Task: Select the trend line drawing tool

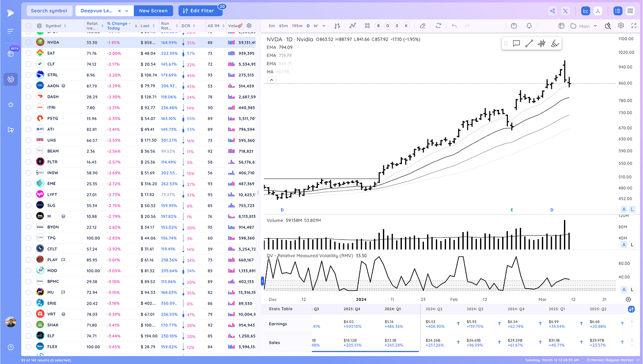Action: [529, 43]
